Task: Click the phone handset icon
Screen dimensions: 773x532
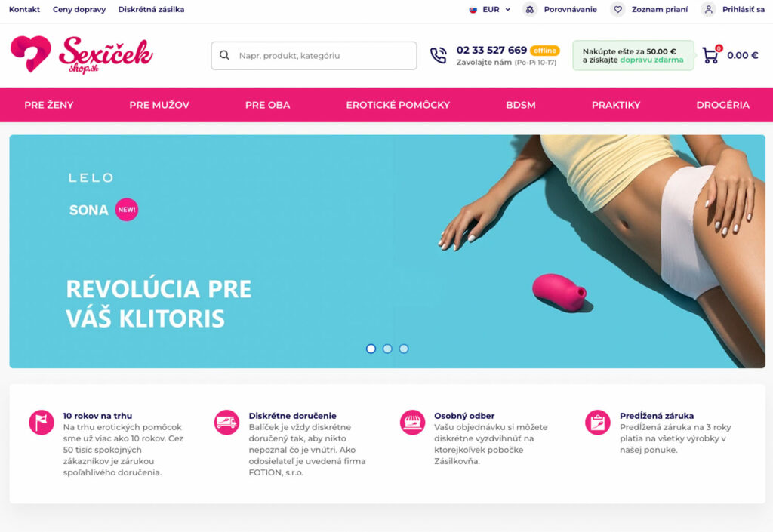Action: pos(439,55)
